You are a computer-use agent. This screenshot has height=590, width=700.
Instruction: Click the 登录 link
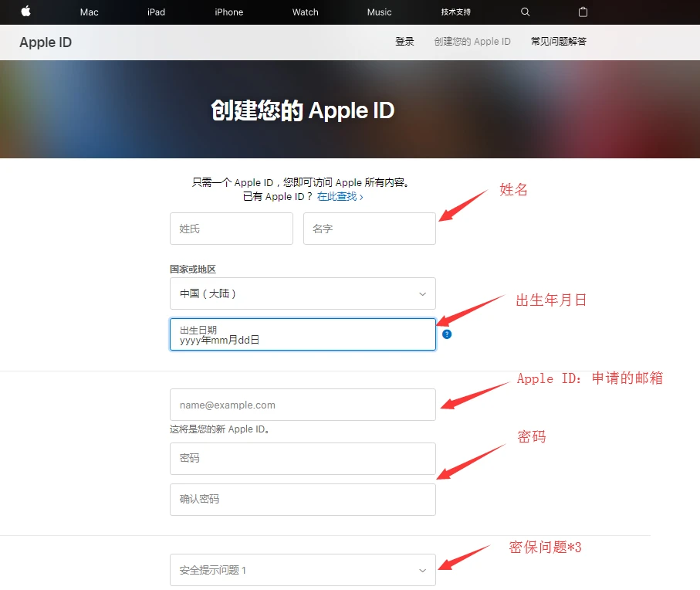(404, 42)
